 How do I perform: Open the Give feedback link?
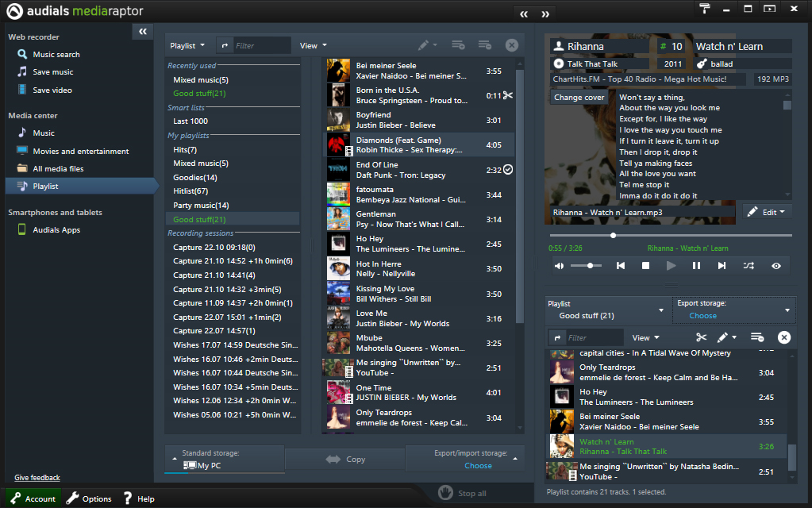pyautogui.click(x=37, y=478)
